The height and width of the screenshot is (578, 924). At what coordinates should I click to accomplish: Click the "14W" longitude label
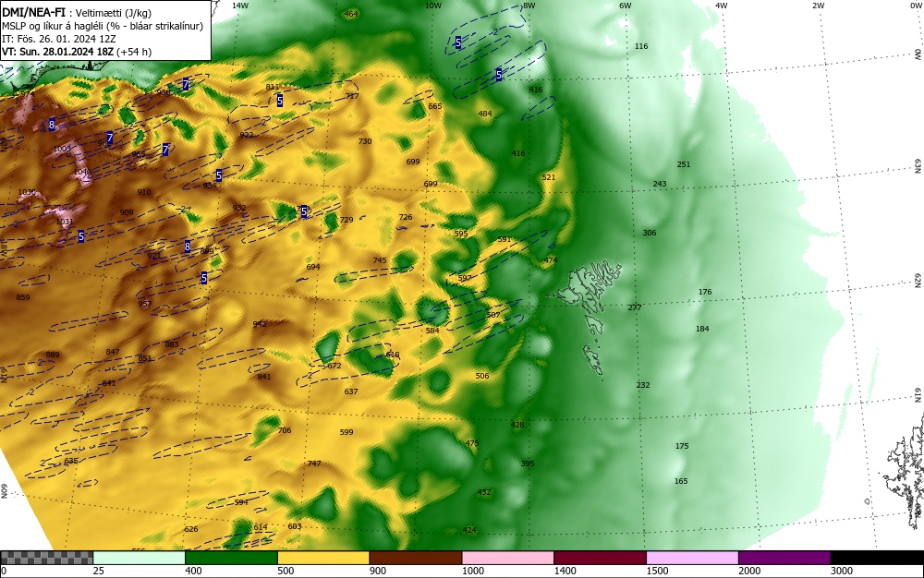click(x=240, y=6)
